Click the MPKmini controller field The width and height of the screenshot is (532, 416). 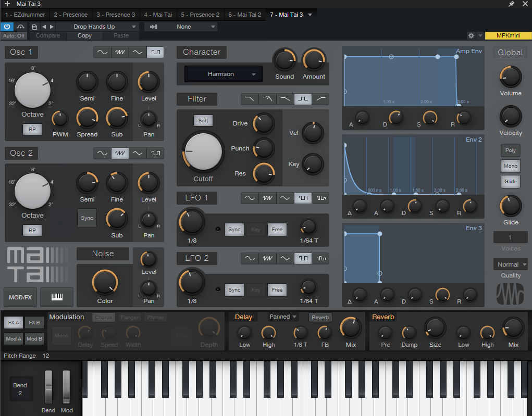point(508,35)
